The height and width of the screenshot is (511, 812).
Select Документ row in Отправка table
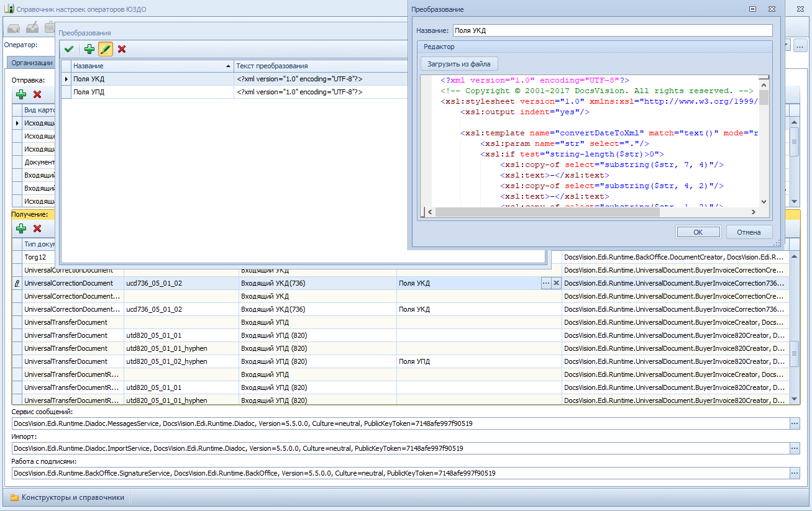(39, 162)
